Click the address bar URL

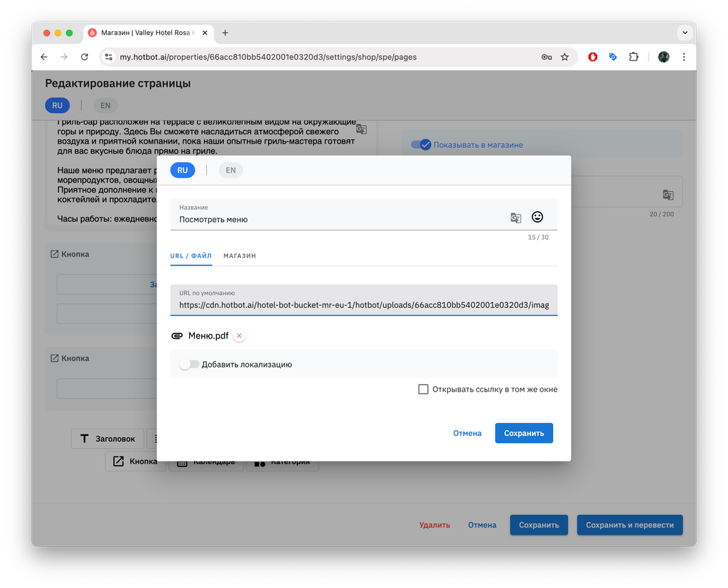[268, 57]
